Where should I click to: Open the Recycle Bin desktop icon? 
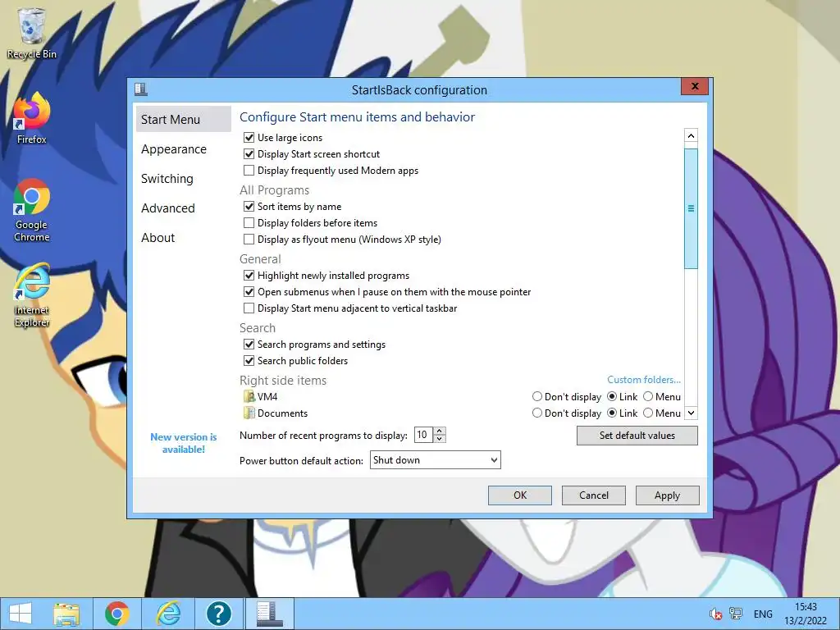point(31,33)
